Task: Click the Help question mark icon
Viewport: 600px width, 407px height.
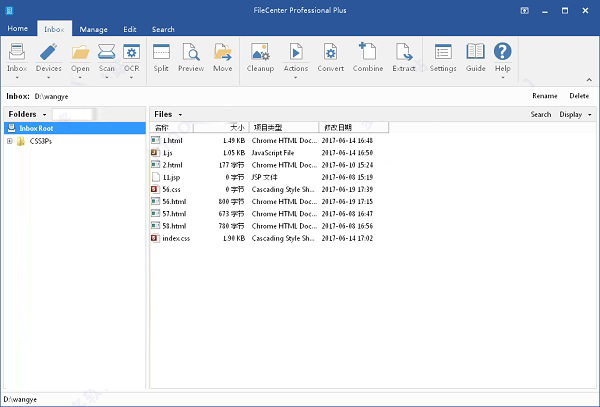Action: pyautogui.click(x=502, y=51)
